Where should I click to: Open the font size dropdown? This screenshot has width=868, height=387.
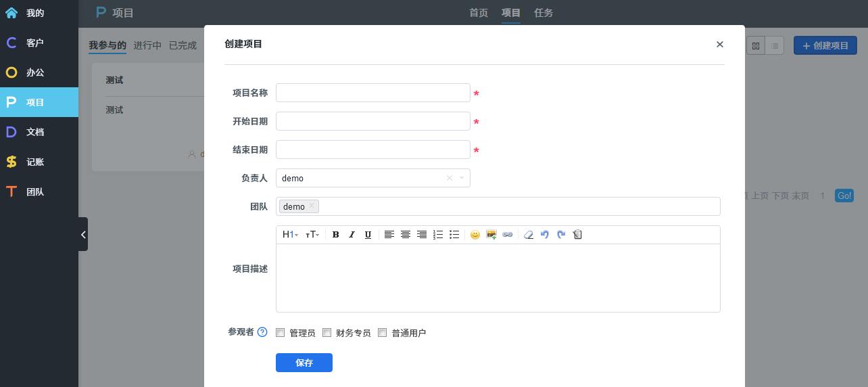[x=312, y=235]
